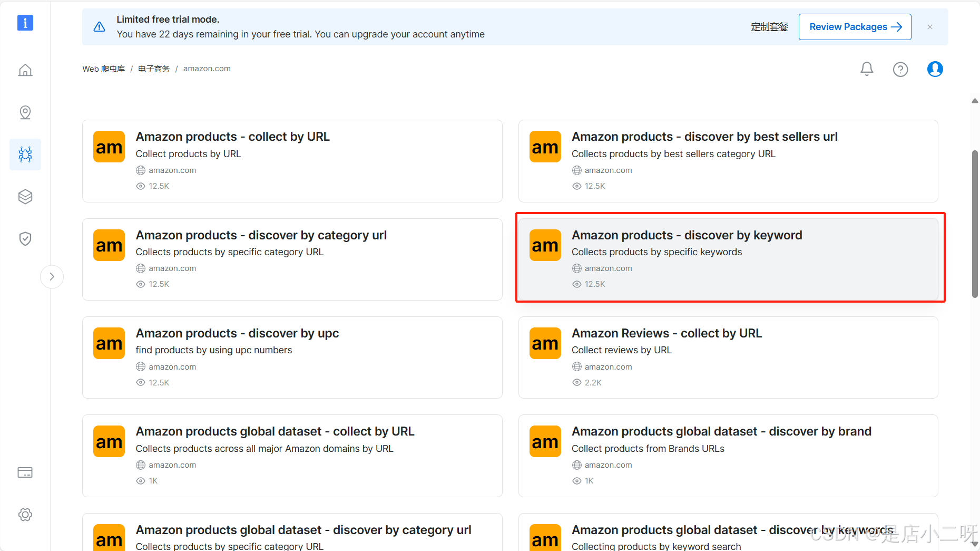980x551 pixels.
Task: Open Amazon products - discover by keyword
Action: (x=687, y=235)
